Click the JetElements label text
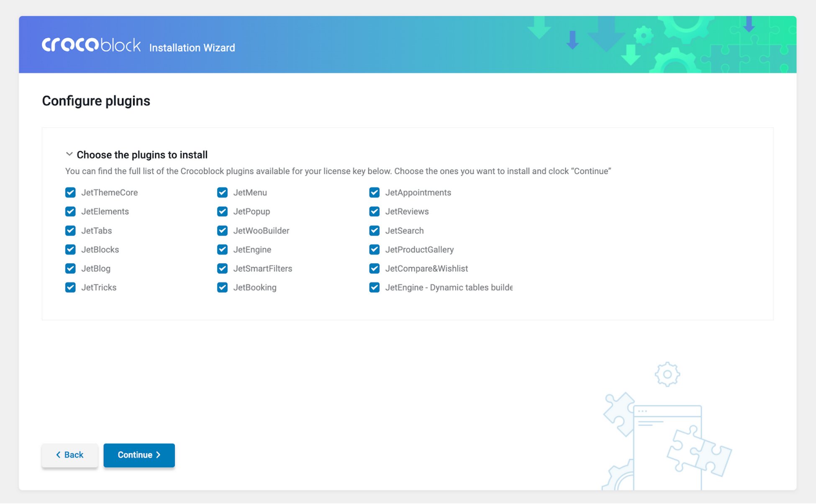Screen dimensions: 816x504 (x=105, y=211)
